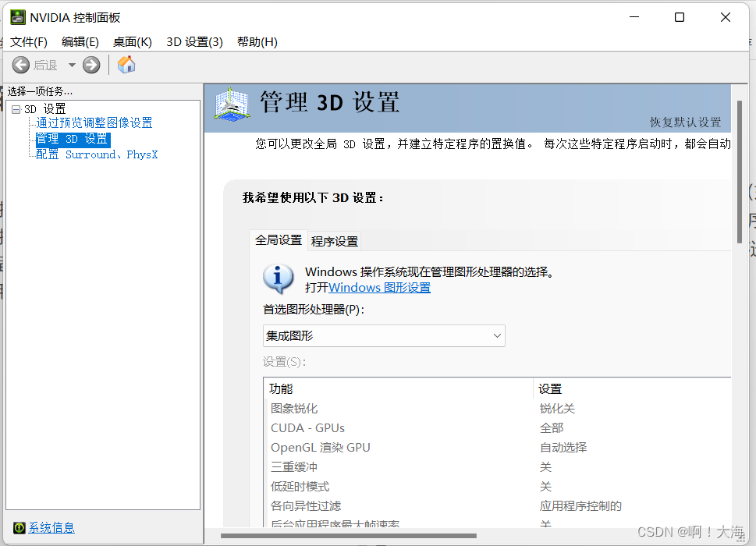This screenshot has width=756, height=546.
Task: Switch to the 程序设置 tab
Action: point(335,242)
